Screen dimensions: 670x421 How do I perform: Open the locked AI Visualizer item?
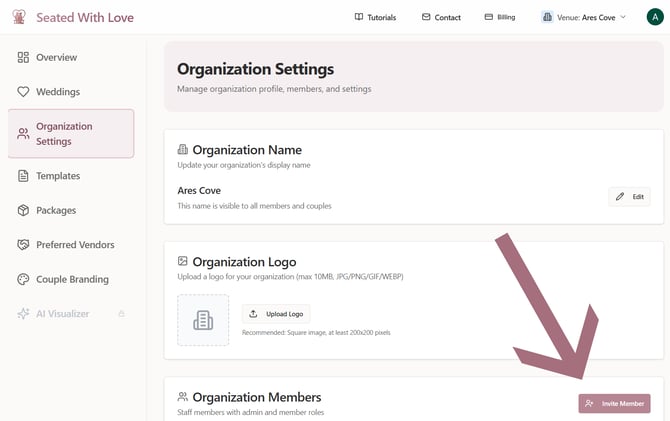pos(62,314)
